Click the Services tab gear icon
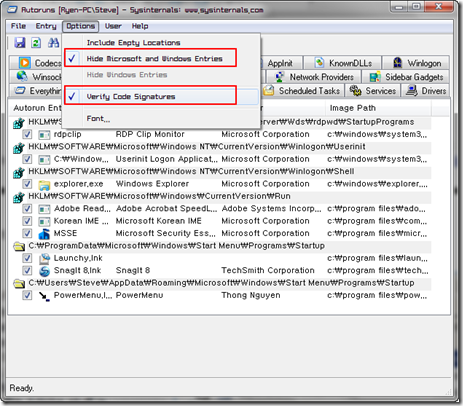This screenshot has width=463, height=406. point(355,90)
